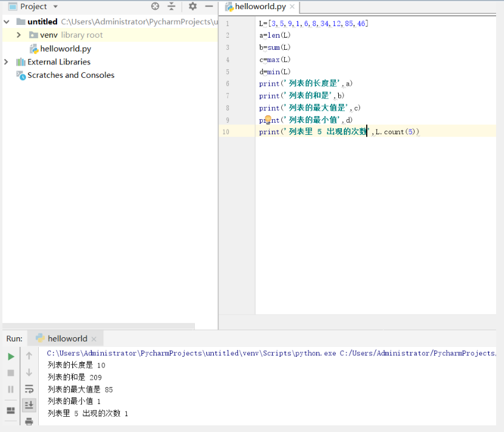Select the helloworld Run tab

[67, 338]
